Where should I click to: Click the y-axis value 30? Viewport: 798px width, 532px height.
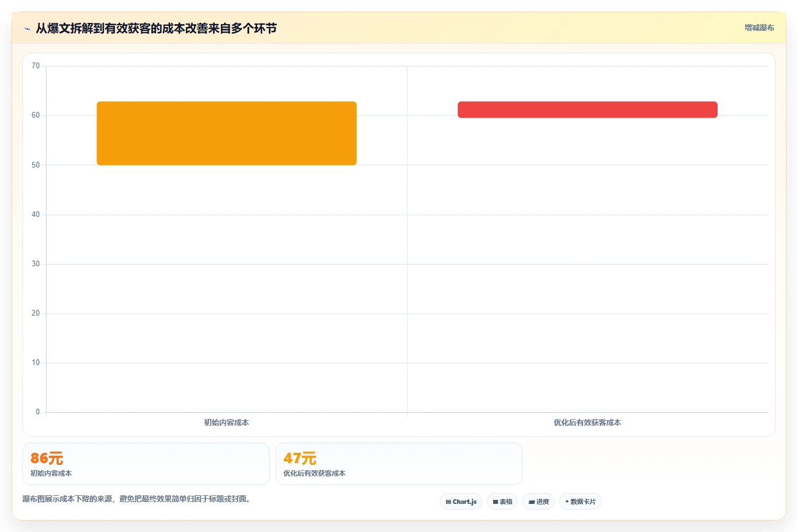[x=36, y=264]
